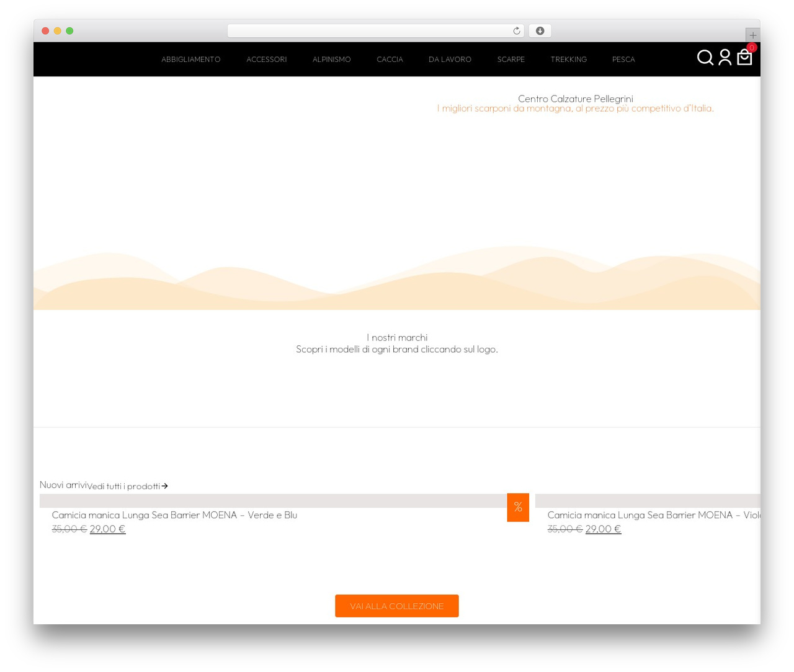Click the 'I nostri marchi' heading

point(397,337)
